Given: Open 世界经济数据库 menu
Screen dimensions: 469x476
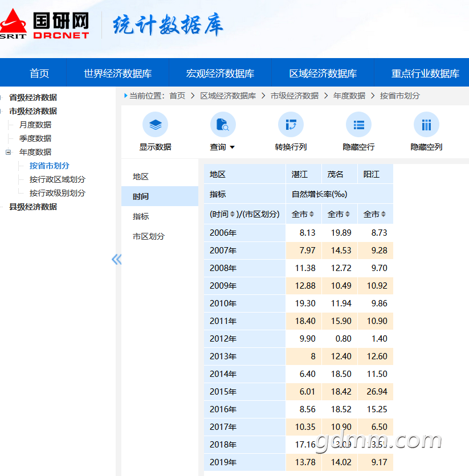Looking at the screenshot, I should [x=118, y=73].
